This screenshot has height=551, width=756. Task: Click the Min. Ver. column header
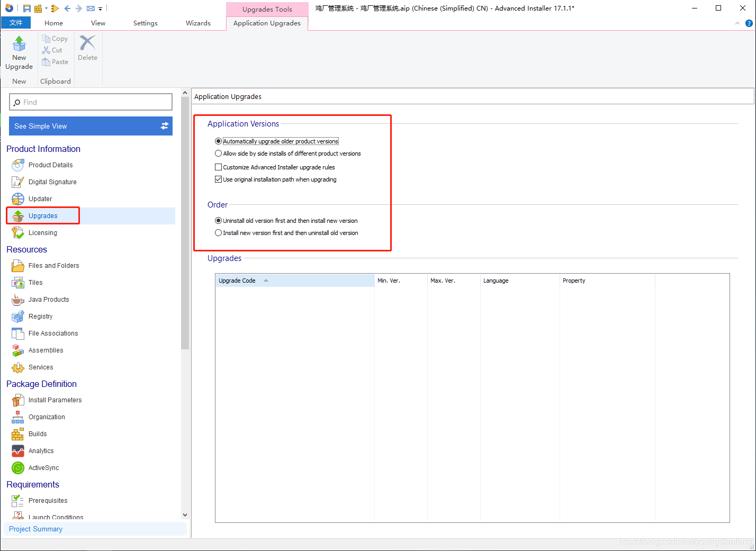(x=401, y=281)
